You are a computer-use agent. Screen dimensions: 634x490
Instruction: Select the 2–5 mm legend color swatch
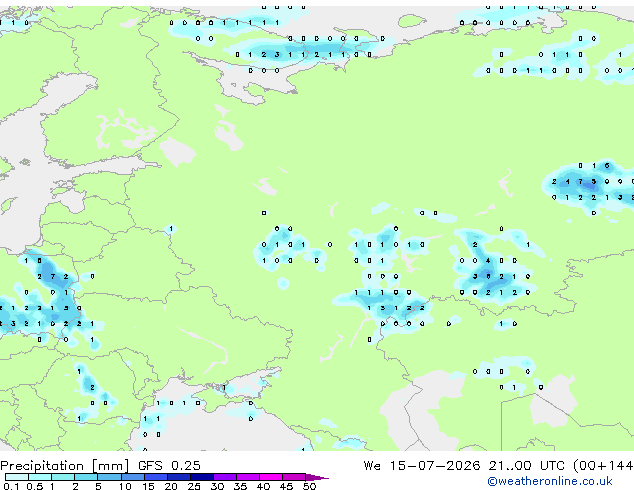(x=86, y=477)
